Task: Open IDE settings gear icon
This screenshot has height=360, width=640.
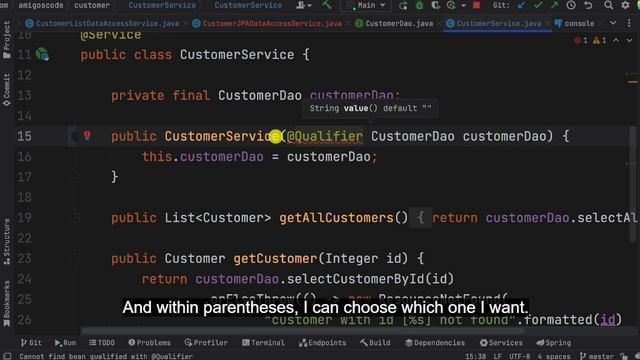Action: (625, 5)
